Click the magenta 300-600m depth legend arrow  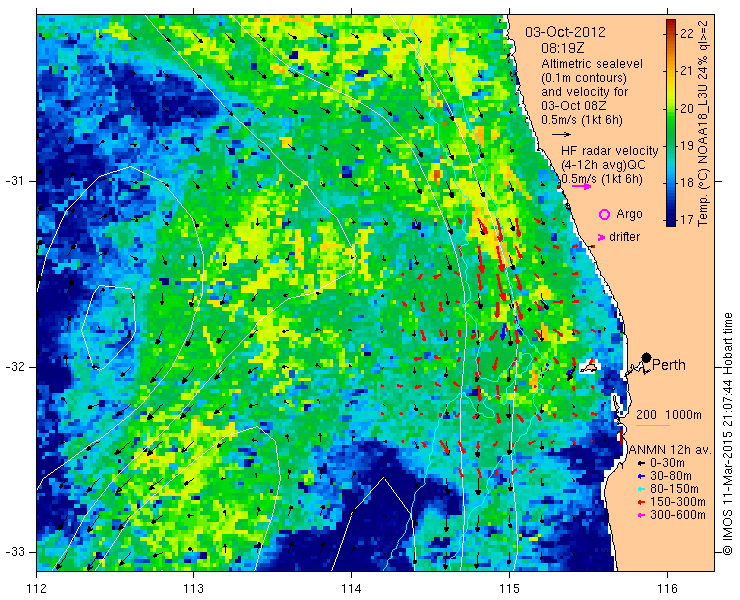pos(640,515)
